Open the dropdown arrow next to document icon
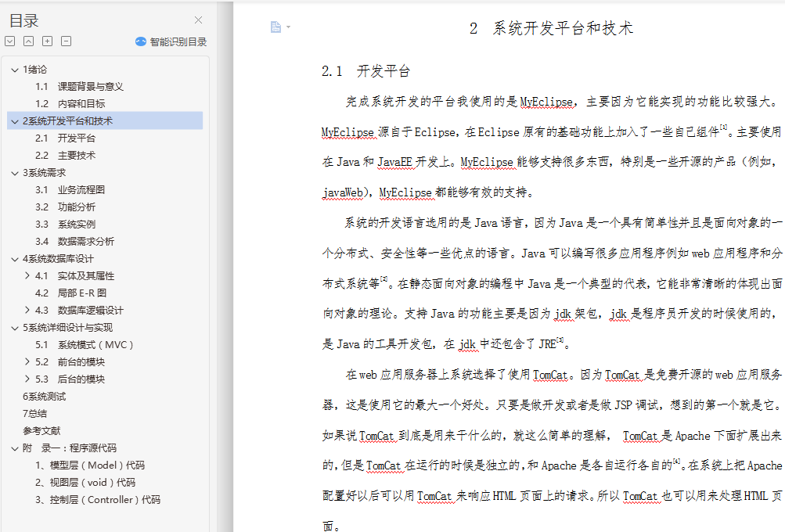 pyautogui.click(x=288, y=27)
